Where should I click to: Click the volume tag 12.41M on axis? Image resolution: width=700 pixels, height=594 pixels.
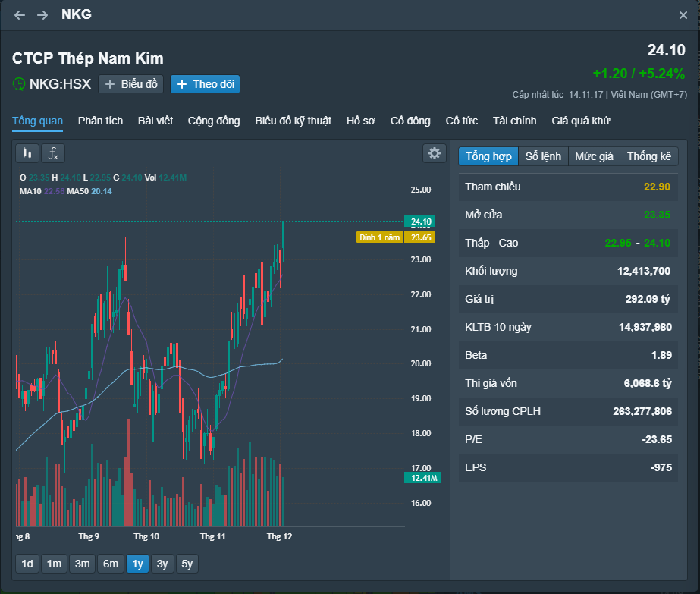(x=422, y=478)
